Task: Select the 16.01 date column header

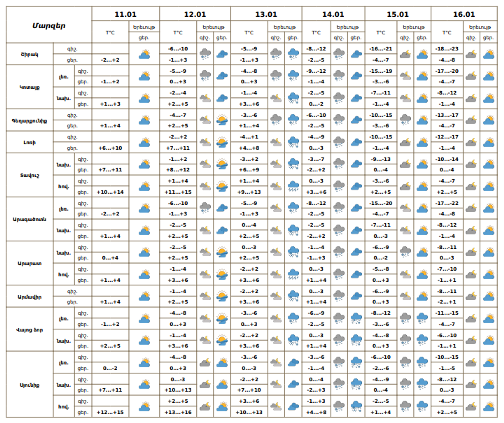Action: 464,14
